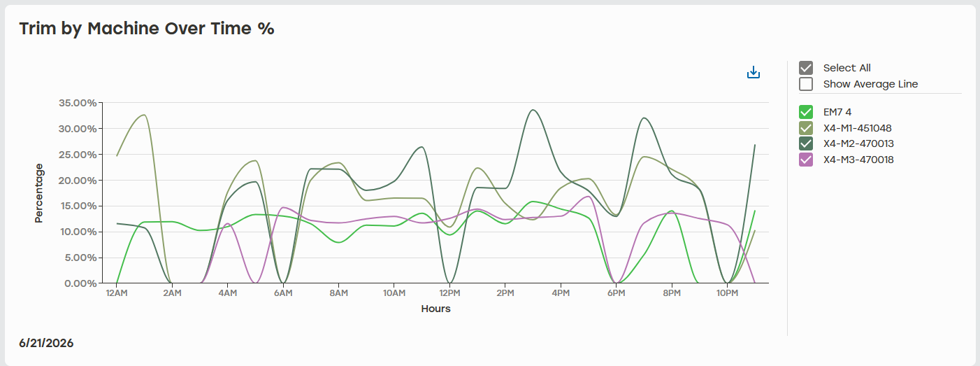Click the 20.00% y-axis label
Viewport: 980px width, 366px height.
[78, 181]
